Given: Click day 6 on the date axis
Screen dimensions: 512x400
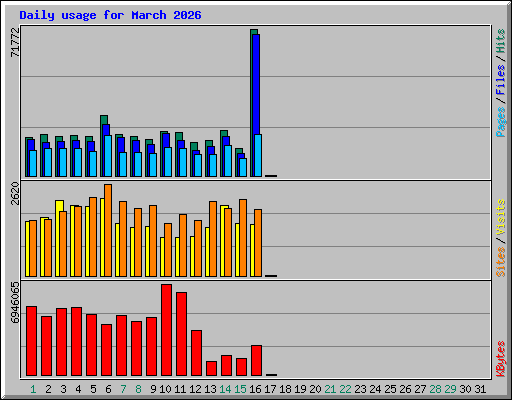Looking at the screenshot, I should (x=108, y=389).
